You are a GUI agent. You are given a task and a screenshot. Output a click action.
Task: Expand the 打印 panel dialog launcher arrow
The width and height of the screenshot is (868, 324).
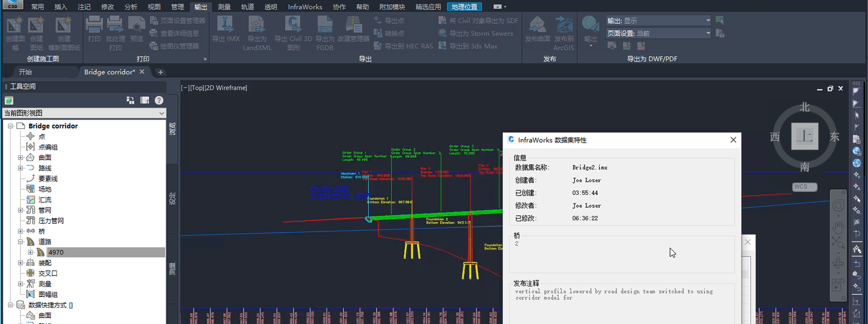tap(205, 59)
